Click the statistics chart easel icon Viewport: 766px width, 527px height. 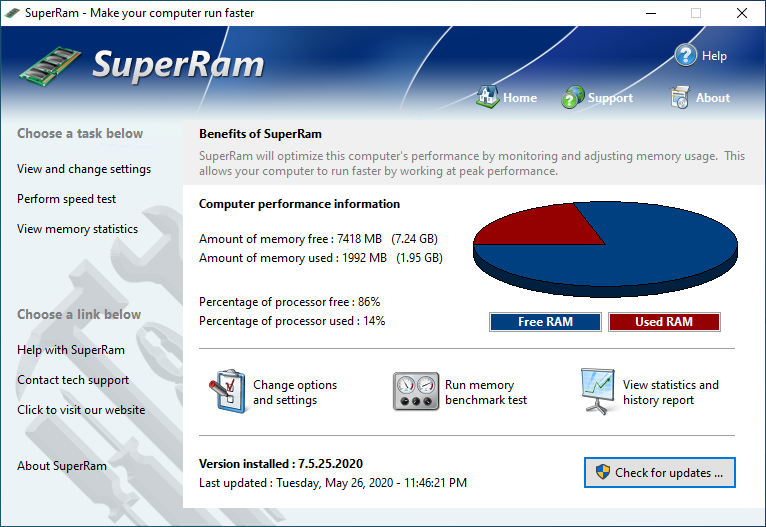point(597,391)
